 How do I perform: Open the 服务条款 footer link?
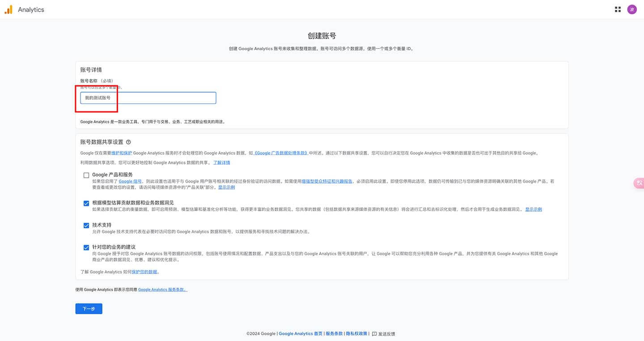[x=334, y=334]
